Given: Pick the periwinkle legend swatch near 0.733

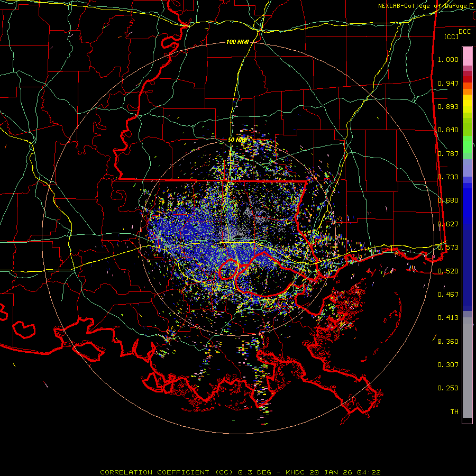Looking at the screenshot, I should tap(467, 169).
